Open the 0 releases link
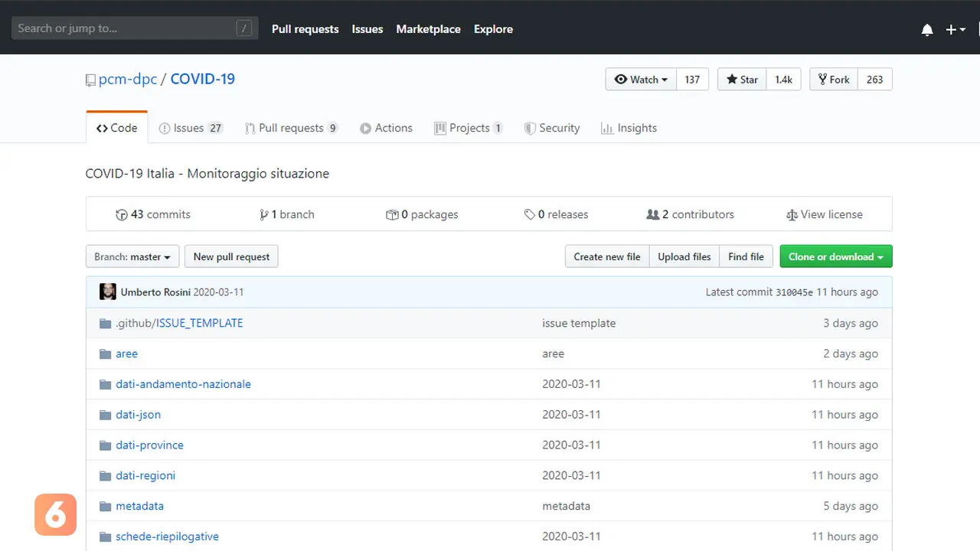980x551 pixels. (556, 214)
